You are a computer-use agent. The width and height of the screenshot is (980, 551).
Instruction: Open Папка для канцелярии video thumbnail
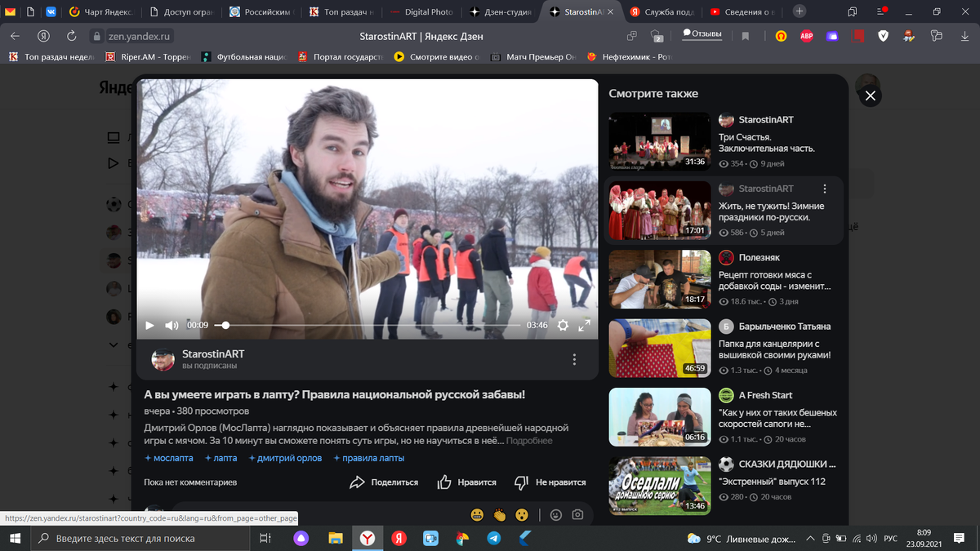point(660,348)
